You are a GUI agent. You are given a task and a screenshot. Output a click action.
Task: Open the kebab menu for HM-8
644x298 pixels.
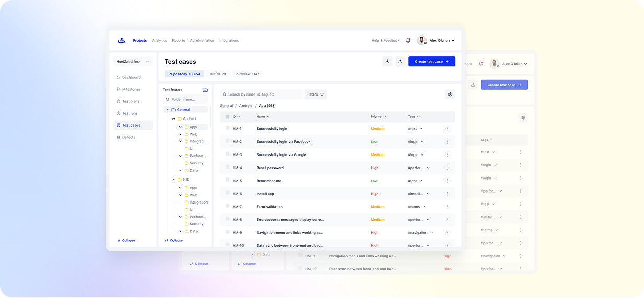click(447, 220)
